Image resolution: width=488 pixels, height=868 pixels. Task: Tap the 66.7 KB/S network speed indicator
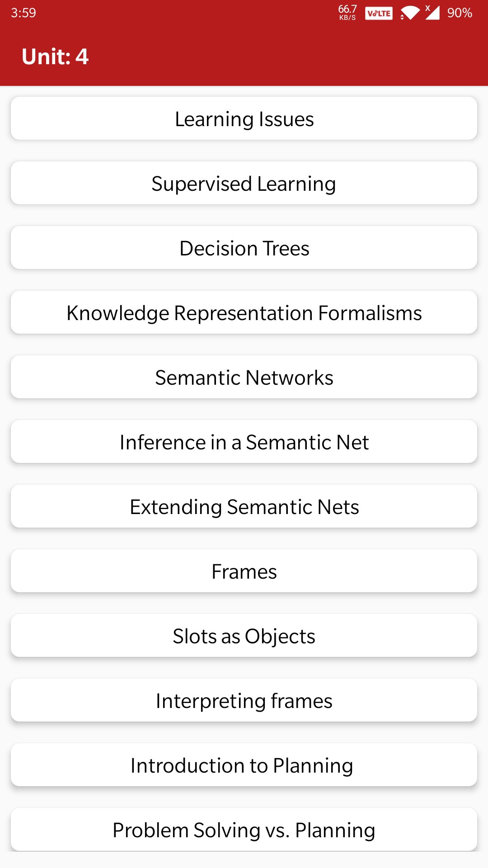[347, 12]
